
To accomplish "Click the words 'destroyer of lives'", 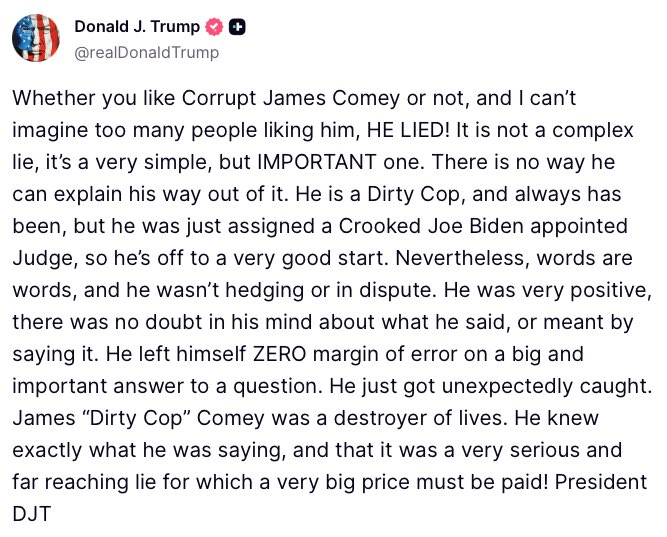I will (421, 419).
